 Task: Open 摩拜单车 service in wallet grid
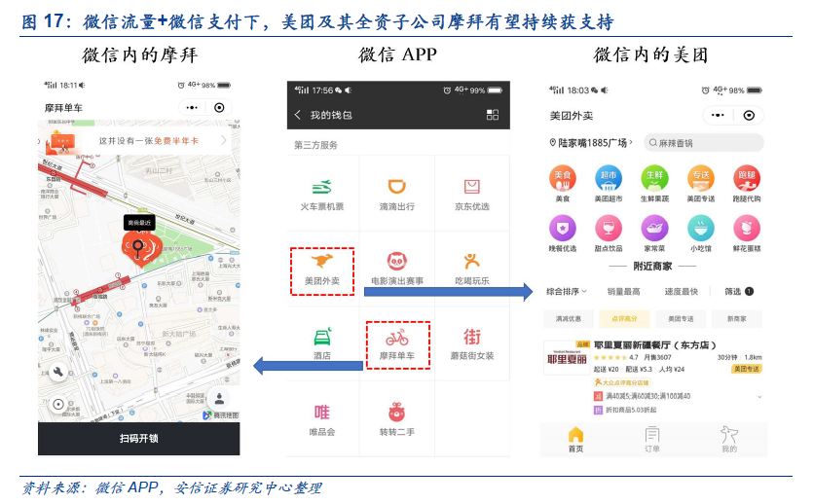click(397, 345)
